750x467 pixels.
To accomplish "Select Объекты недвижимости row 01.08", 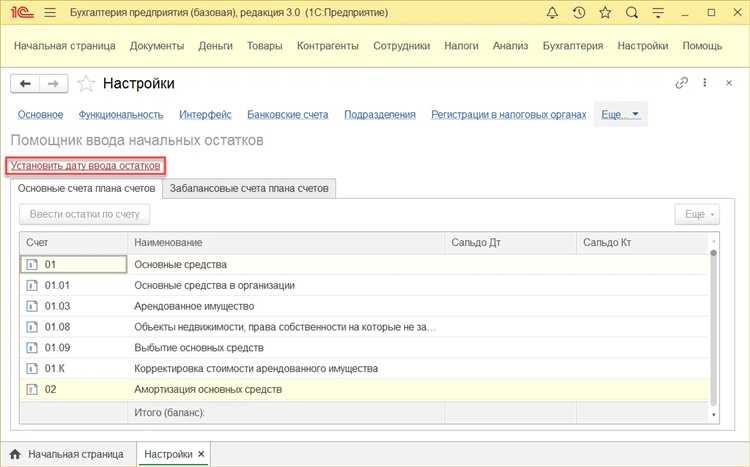I will click(364, 327).
